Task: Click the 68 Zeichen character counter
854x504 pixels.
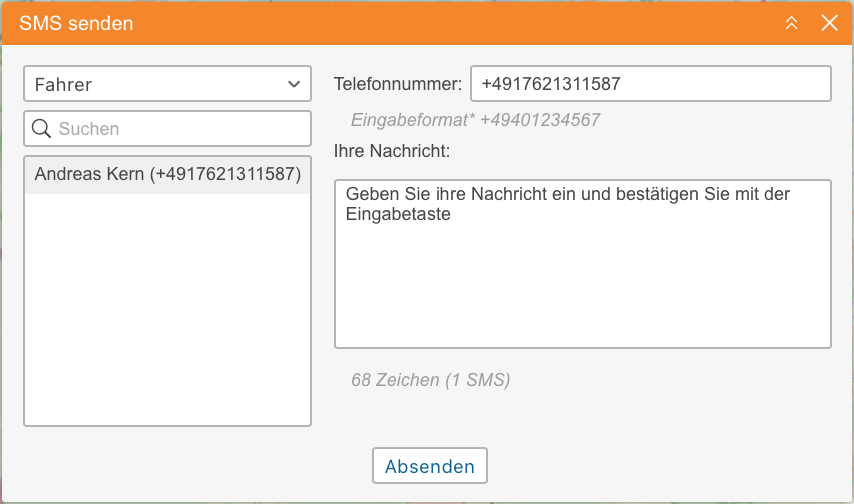Action: click(x=431, y=380)
